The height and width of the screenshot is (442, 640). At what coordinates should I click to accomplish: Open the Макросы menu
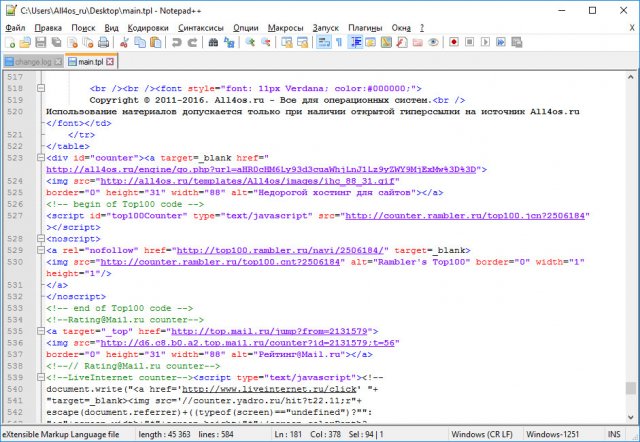(x=286, y=28)
